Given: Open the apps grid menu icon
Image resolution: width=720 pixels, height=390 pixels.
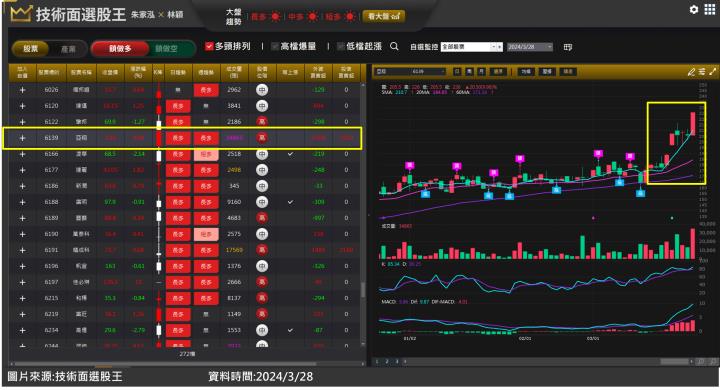Looking at the screenshot, I should [710, 9].
